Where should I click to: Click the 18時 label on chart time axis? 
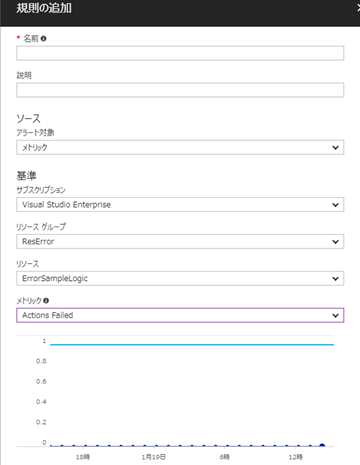click(x=83, y=457)
